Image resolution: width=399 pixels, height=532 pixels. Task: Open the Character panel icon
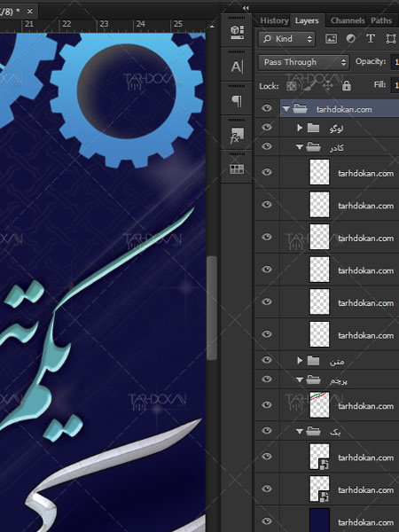click(237, 66)
